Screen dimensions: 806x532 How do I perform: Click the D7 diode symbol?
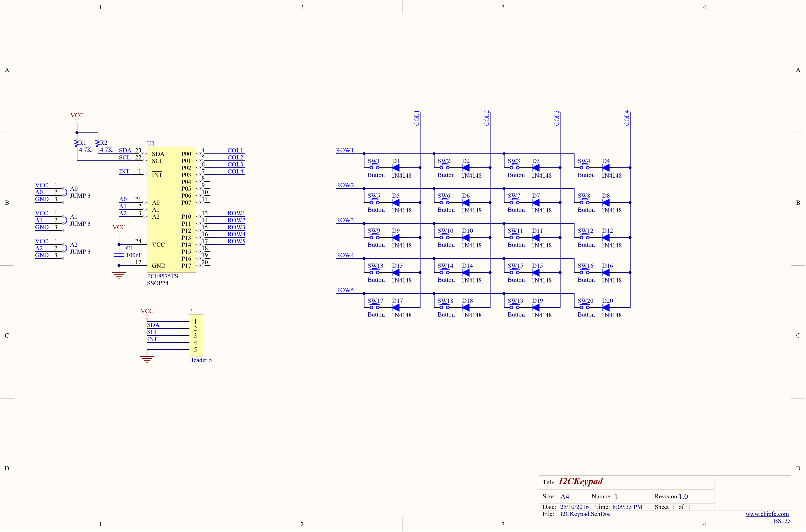536,203
